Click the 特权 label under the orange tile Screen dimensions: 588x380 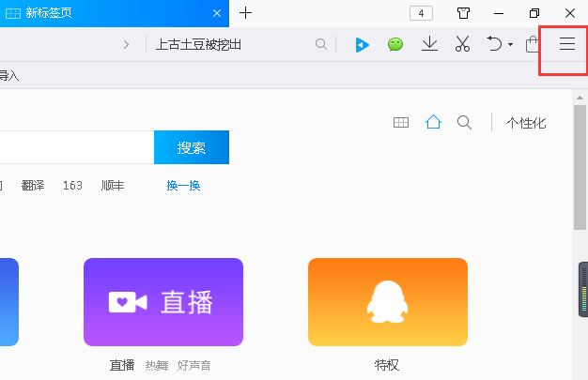387,365
